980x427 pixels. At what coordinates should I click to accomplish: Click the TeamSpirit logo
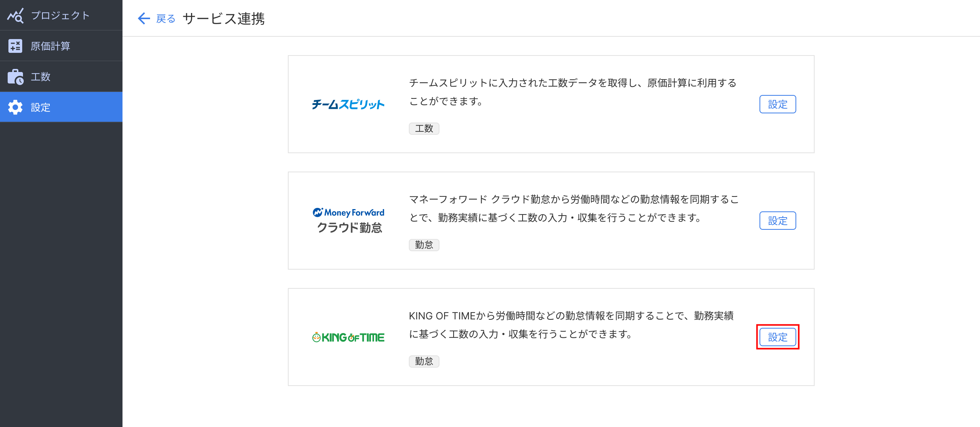pos(348,104)
